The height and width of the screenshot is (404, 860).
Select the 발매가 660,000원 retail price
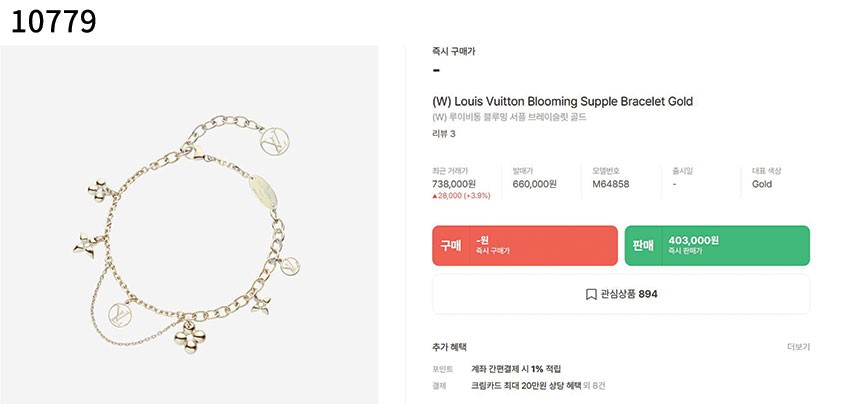point(534,184)
